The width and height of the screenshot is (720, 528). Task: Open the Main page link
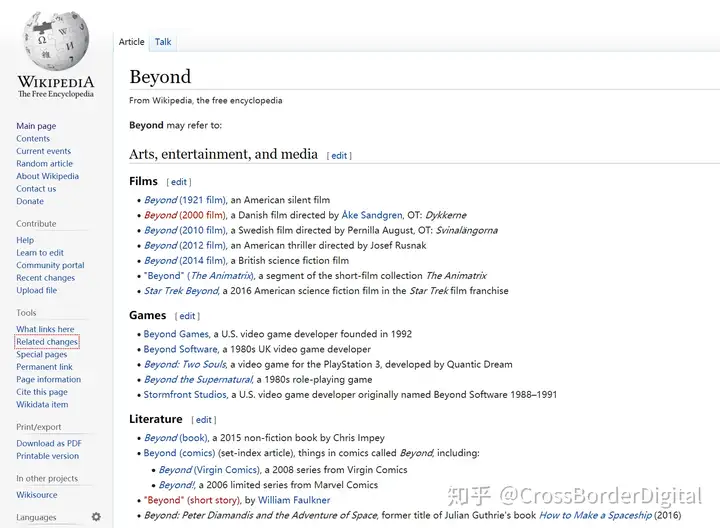tap(36, 126)
